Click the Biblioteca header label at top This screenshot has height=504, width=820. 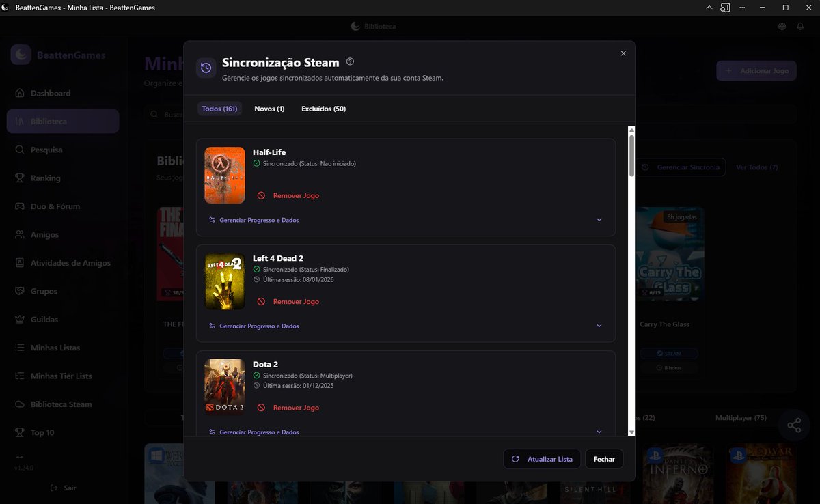click(374, 26)
